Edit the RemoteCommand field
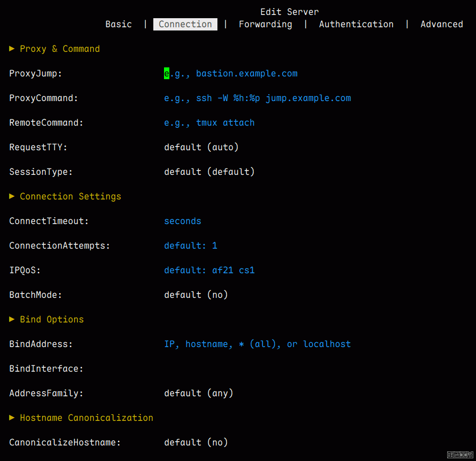This screenshot has width=476, height=461. click(209, 122)
